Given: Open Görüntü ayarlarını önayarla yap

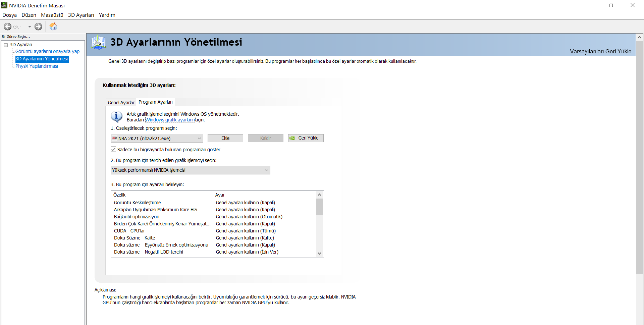Looking at the screenshot, I should point(48,51).
